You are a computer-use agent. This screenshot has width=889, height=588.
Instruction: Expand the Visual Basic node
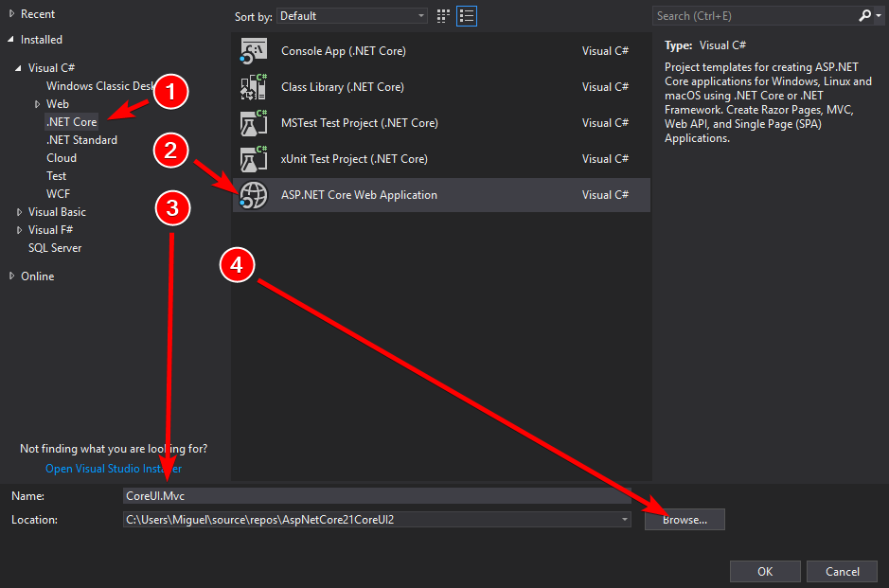(x=19, y=212)
